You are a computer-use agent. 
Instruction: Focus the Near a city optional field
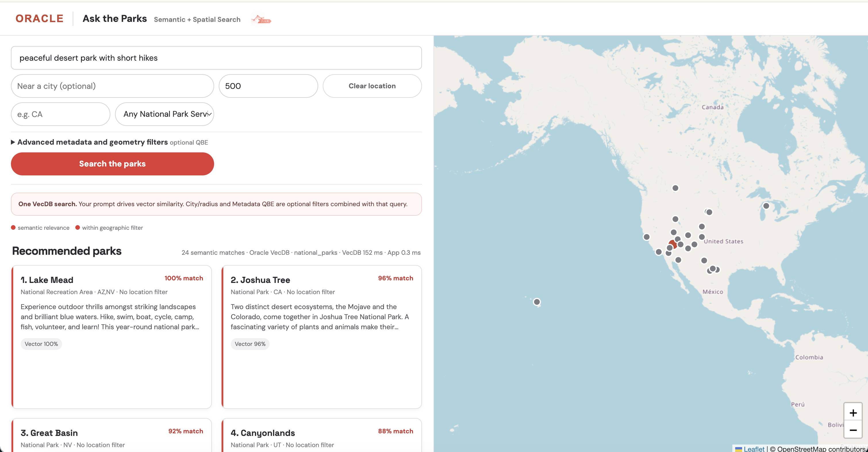click(x=112, y=86)
